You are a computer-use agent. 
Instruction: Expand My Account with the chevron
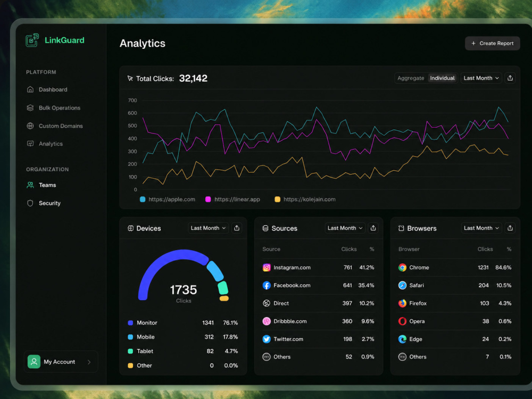89,362
